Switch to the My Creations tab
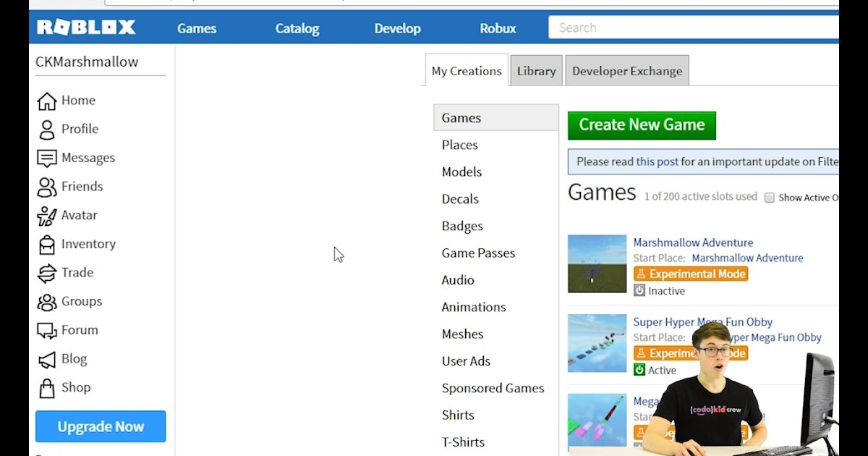This screenshot has height=456, width=868. point(467,71)
